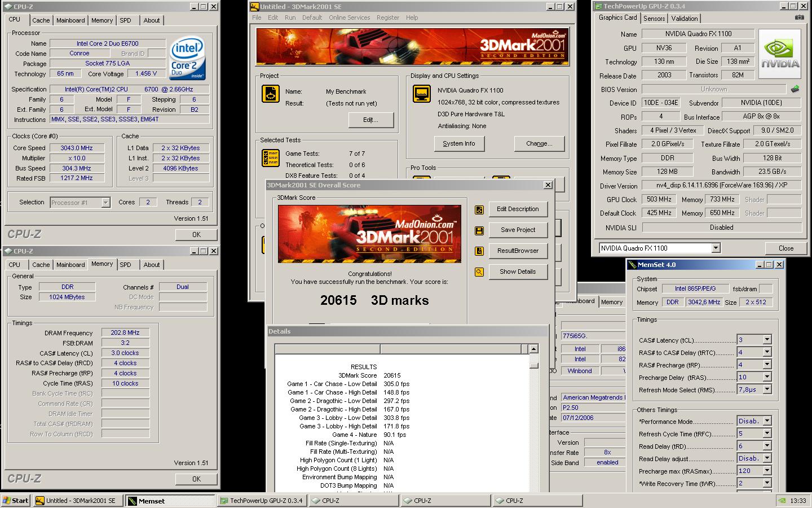Open RAS# Precharge (tRP) dropdown in MemSet
This screenshot has width=812, height=508.
tap(767, 365)
